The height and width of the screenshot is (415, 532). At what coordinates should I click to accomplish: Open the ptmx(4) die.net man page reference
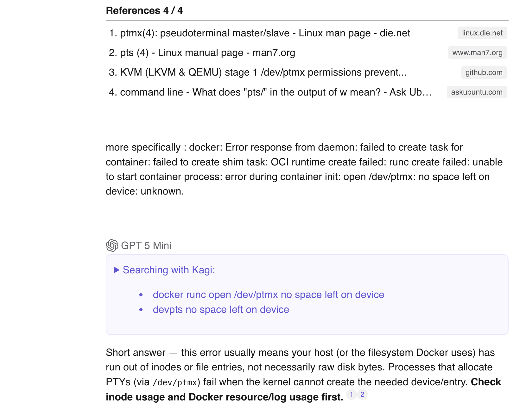(265, 33)
